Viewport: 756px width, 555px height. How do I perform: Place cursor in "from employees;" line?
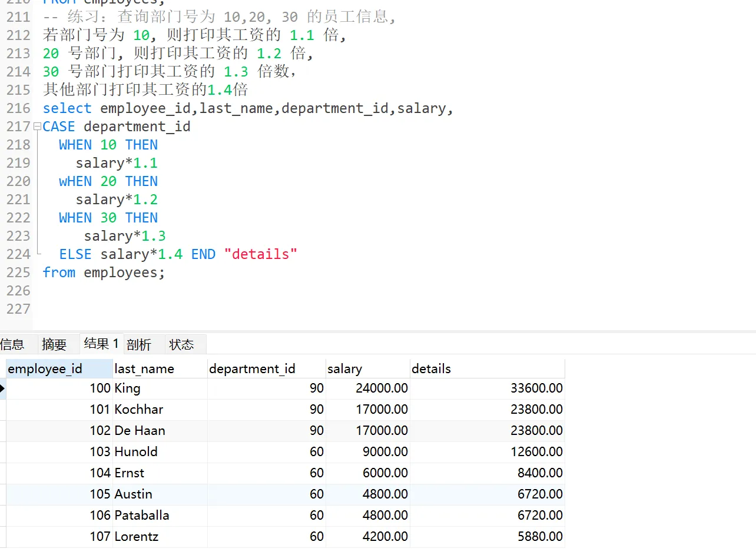[x=104, y=272]
